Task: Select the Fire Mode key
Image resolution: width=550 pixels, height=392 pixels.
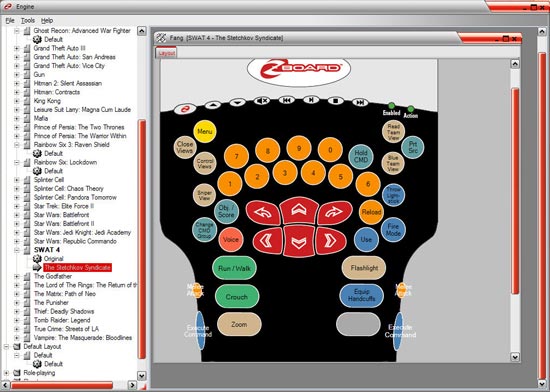Action: click(393, 230)
